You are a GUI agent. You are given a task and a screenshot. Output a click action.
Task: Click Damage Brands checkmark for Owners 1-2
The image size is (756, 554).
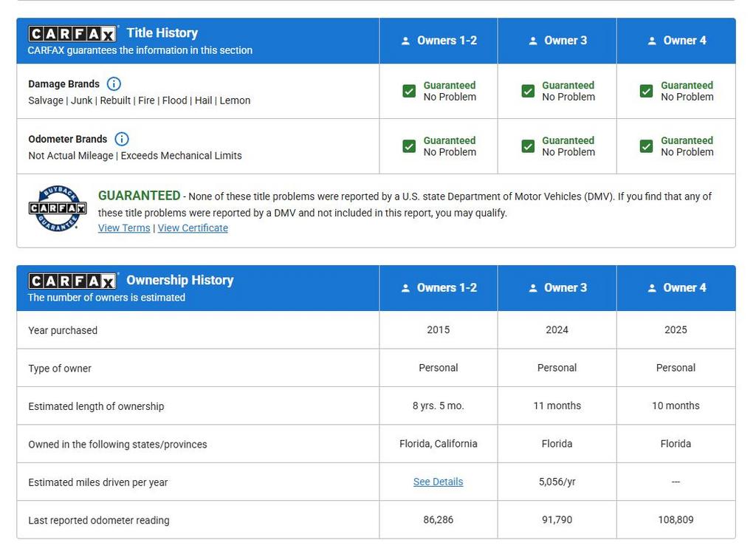(409, 91)
